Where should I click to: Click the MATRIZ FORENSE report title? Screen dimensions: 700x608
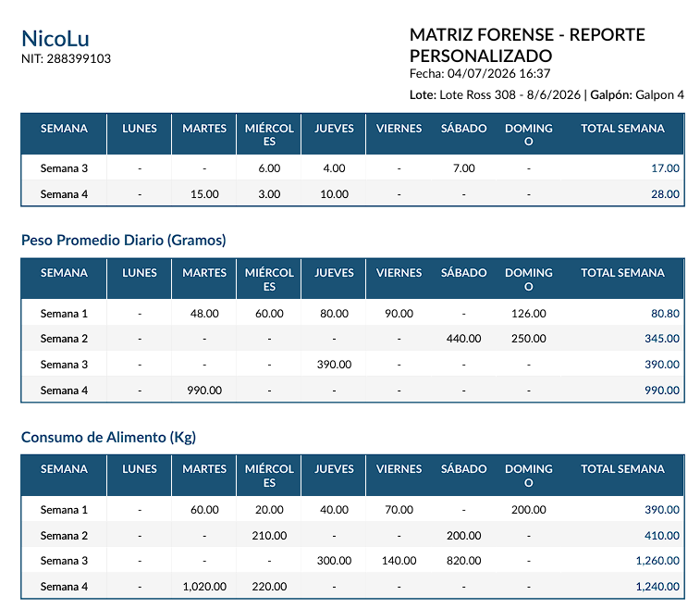[527, 45]
